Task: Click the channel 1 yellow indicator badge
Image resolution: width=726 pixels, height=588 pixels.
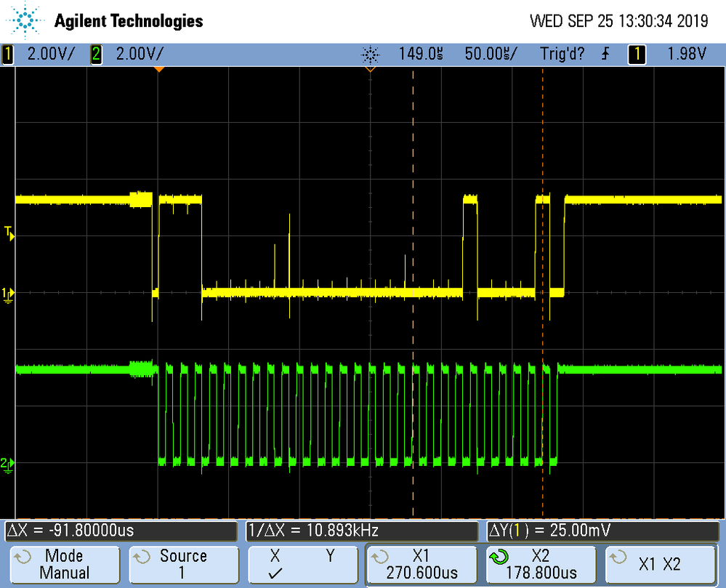Action: 7,55
